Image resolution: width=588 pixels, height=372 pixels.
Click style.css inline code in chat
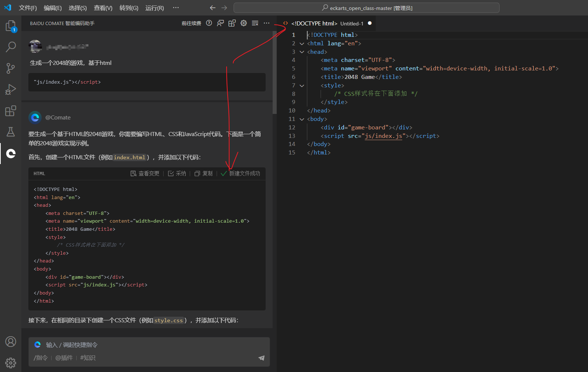169,320
